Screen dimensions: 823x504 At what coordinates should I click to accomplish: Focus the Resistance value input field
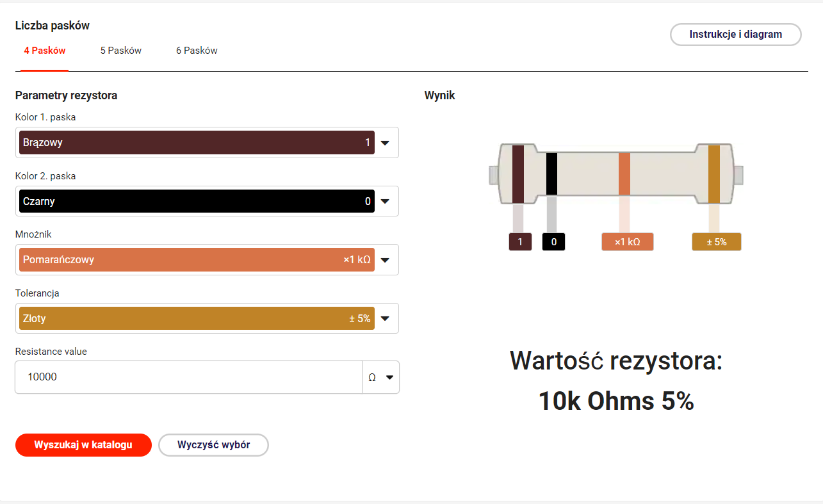click(188, 377)
